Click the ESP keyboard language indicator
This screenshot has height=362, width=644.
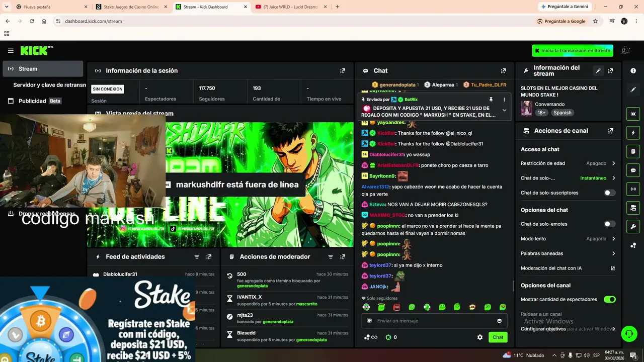[x=596, y=355]
